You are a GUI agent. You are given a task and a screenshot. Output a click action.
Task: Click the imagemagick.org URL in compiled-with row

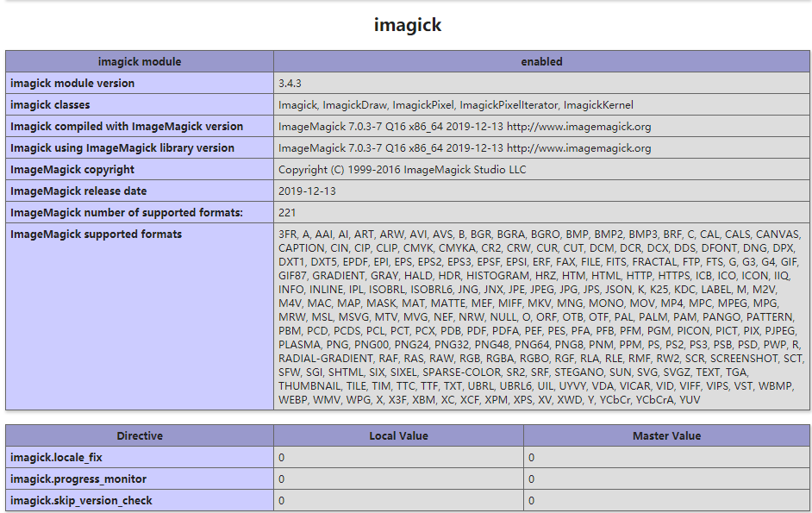point(579,127)
